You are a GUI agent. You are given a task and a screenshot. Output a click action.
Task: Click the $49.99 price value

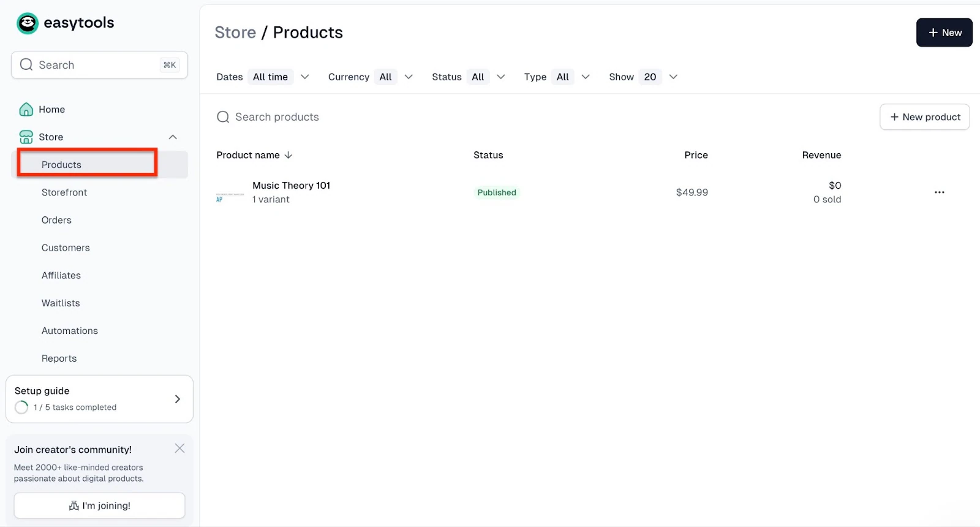pos(692,192)
